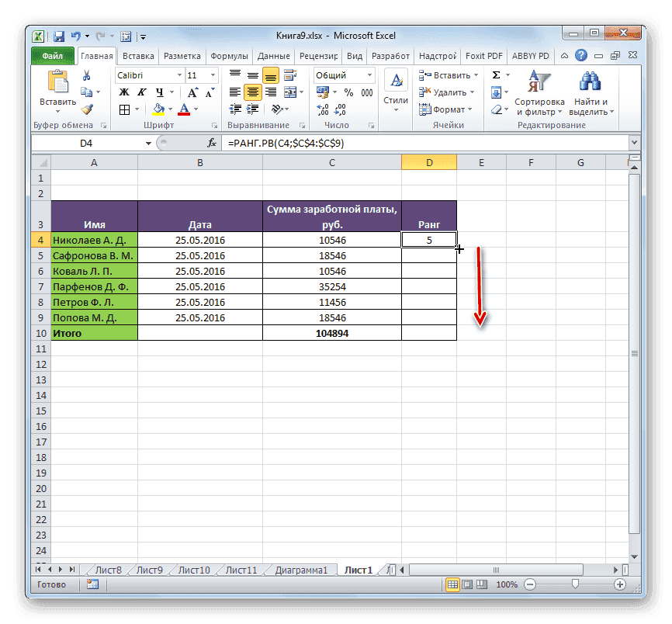Click the AutoSum sigma icon
This screenshot has height=624, width=672.
point(496,75)
